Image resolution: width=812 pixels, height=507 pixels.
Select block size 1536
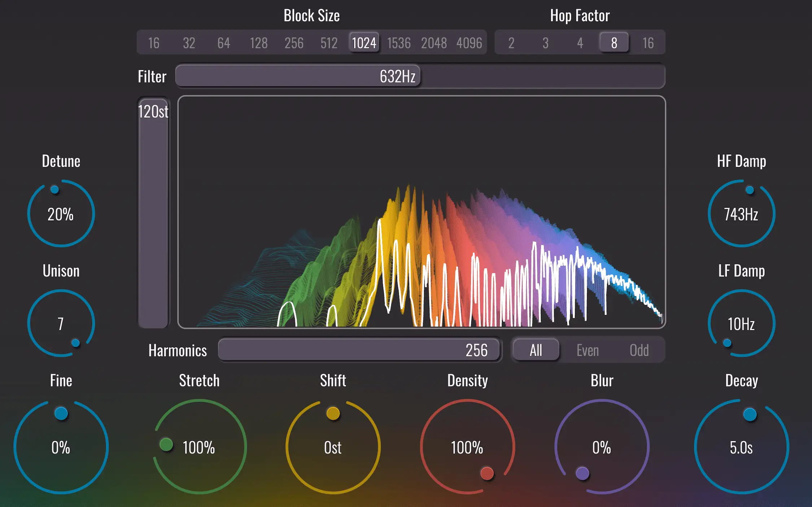(399, 43)
